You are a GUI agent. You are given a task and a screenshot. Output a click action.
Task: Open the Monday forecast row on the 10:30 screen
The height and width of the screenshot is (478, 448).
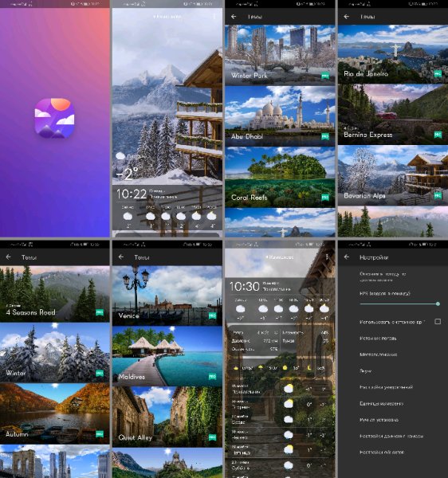(280, 389)
